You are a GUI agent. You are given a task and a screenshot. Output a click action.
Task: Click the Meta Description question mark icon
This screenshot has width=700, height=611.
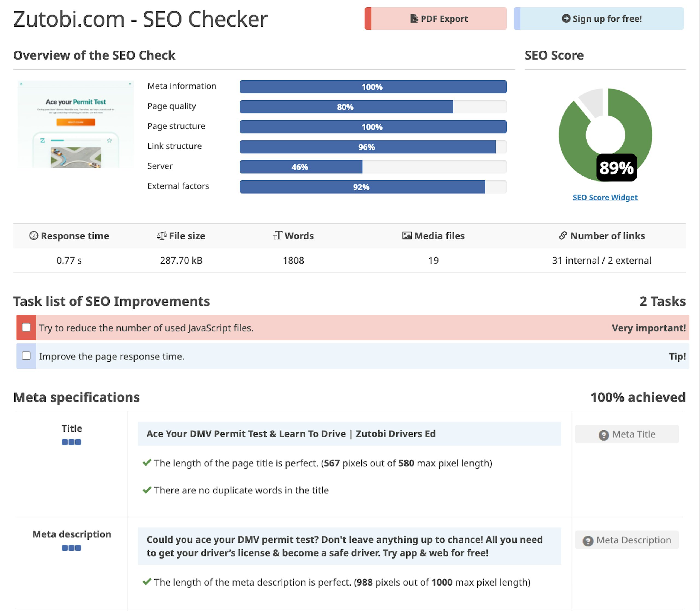[588, 541]
